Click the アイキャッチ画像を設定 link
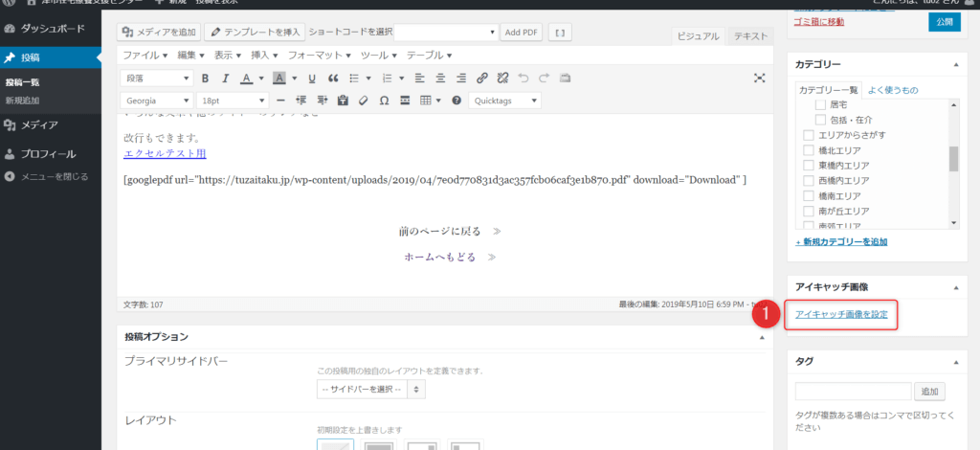The image size is (980, 450). pyautogui.click(x=841, y=314)
